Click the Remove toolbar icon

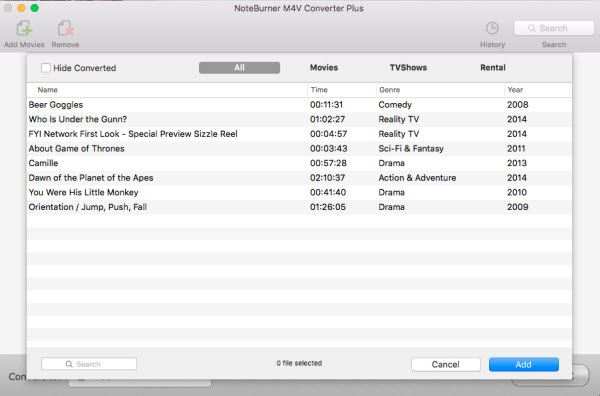pyautogui.click(x=65, y=29)
